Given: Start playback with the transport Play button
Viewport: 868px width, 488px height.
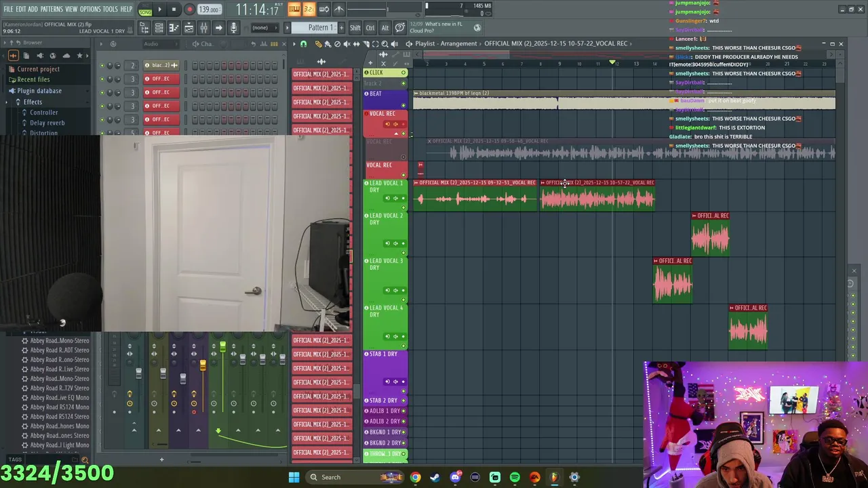Looking at the screenshot, I should 159,9.
